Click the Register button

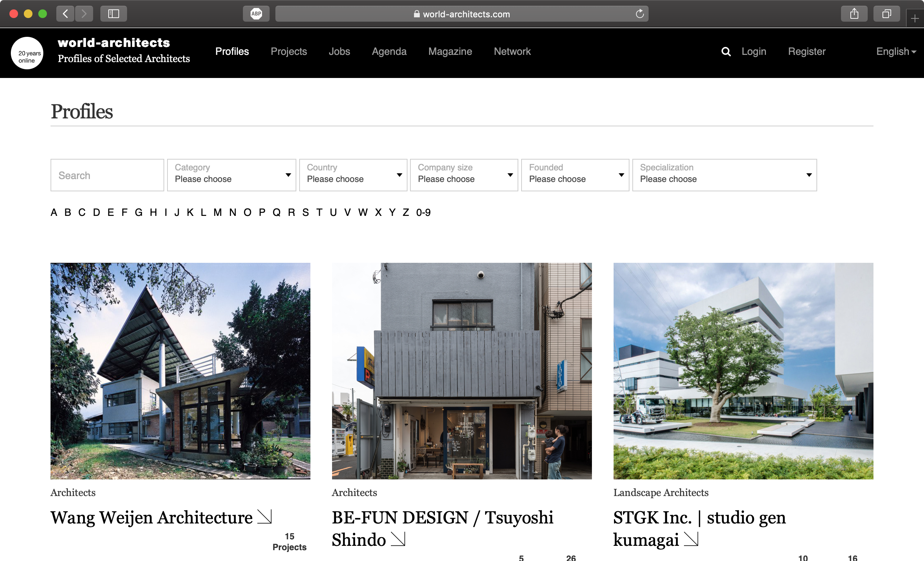pos(807,51)
